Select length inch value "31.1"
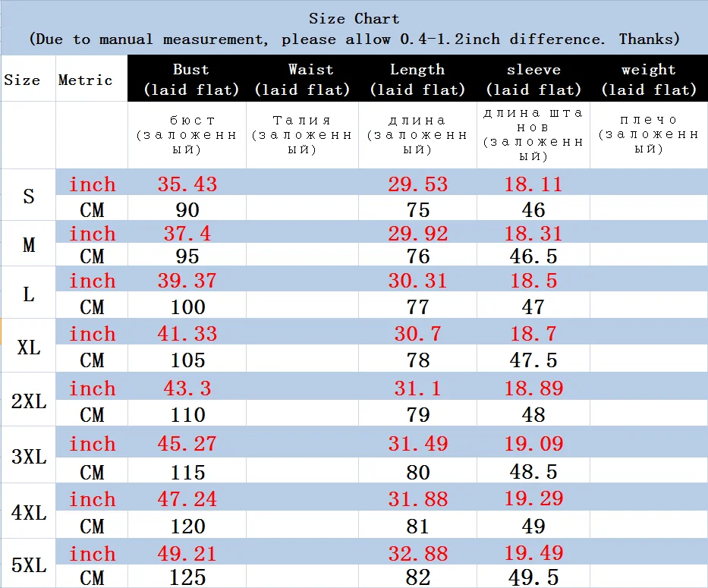 (x=417, y=388)
